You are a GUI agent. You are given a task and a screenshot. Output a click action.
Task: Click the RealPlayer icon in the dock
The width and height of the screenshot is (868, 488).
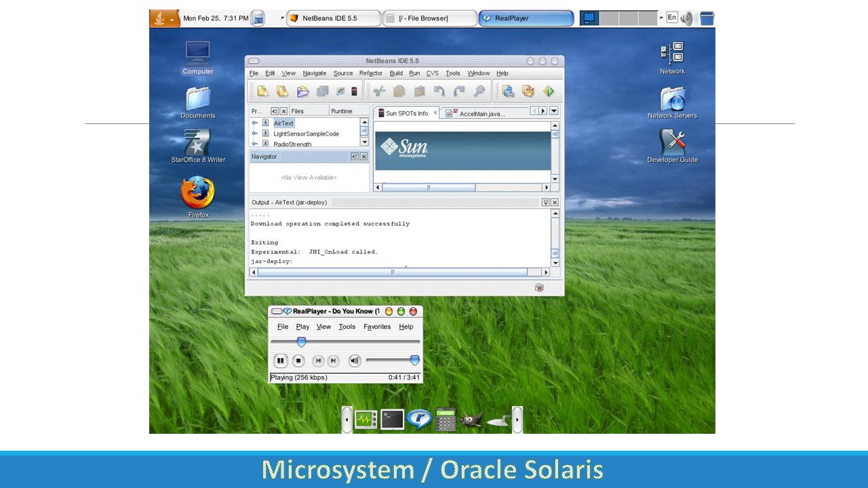[419, 420]
